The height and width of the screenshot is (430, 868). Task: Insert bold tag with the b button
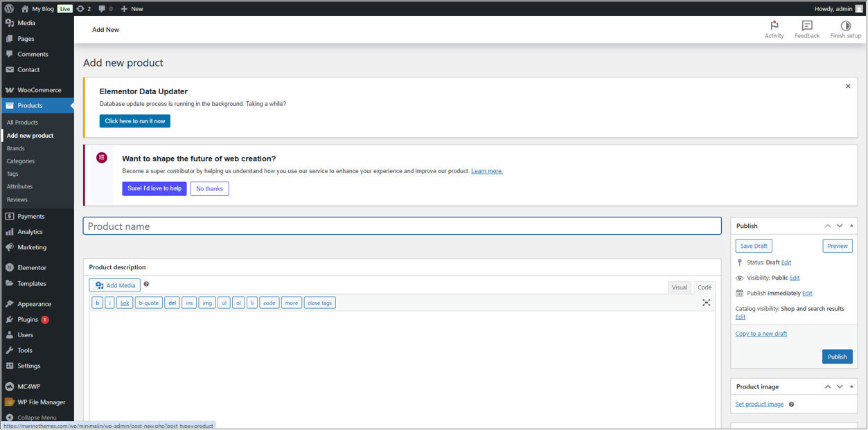click(x=98, y=303)
